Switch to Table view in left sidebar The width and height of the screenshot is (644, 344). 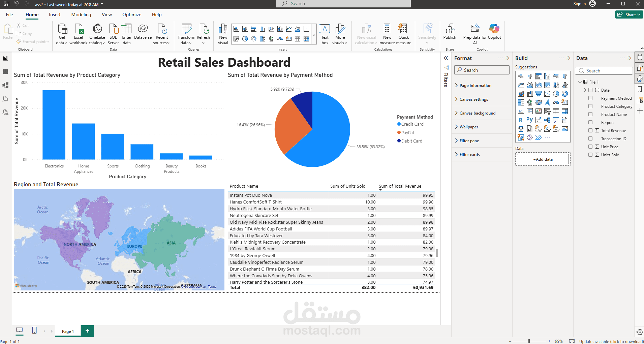coord(5,72)
